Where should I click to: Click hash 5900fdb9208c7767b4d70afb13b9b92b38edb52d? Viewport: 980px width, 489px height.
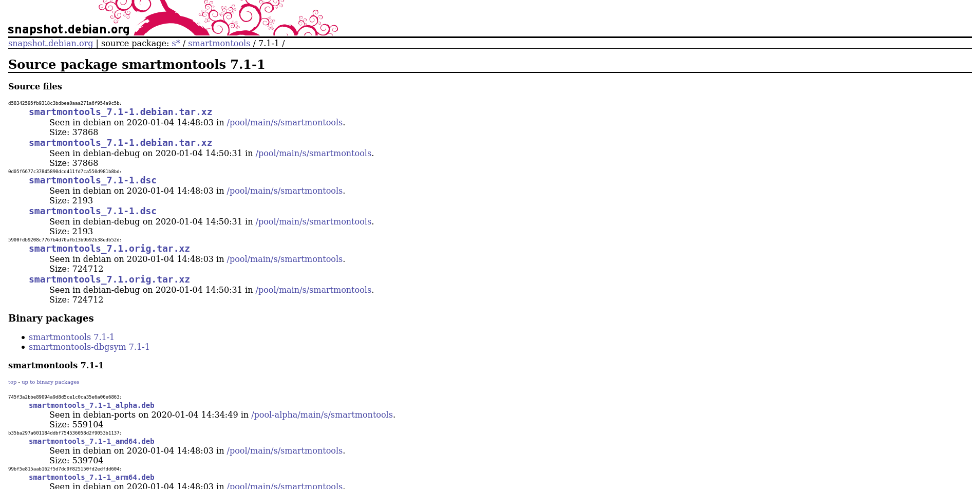65,240
